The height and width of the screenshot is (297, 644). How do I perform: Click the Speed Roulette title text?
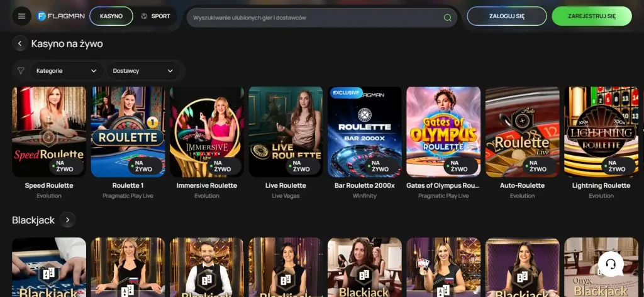tap(49, 185)
